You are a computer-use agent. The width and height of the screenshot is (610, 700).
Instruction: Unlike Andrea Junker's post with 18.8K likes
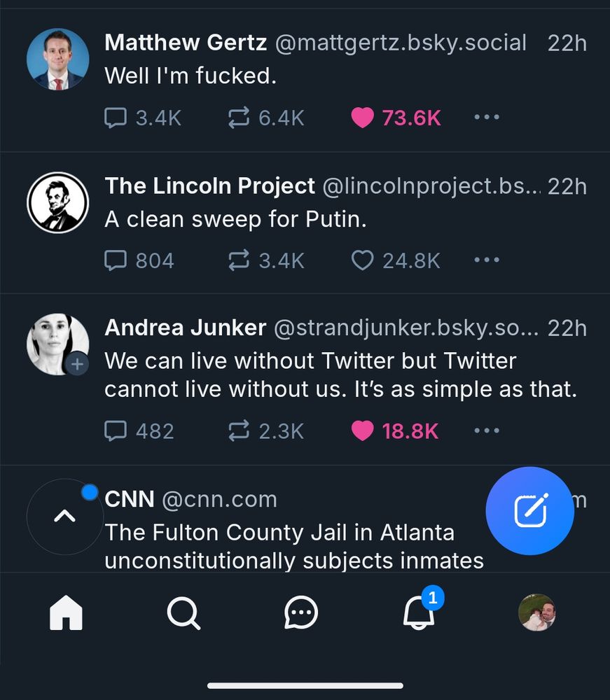pos(395,430)
